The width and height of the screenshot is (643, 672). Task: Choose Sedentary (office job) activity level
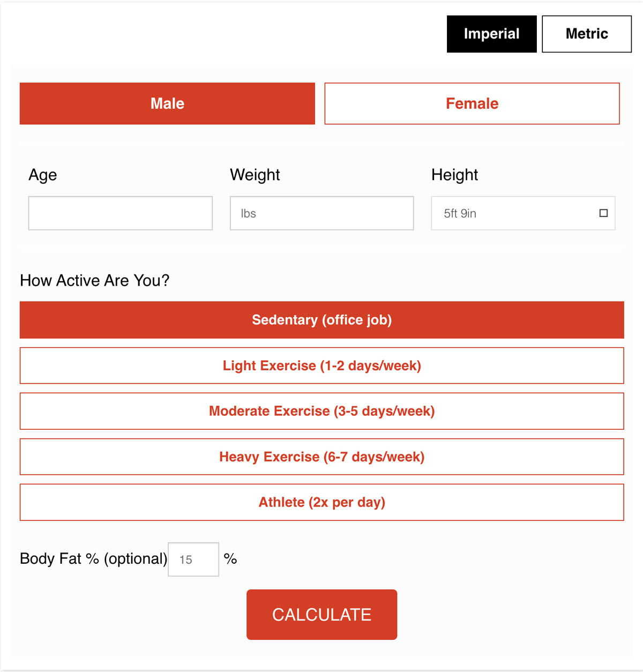click(322, 320)
